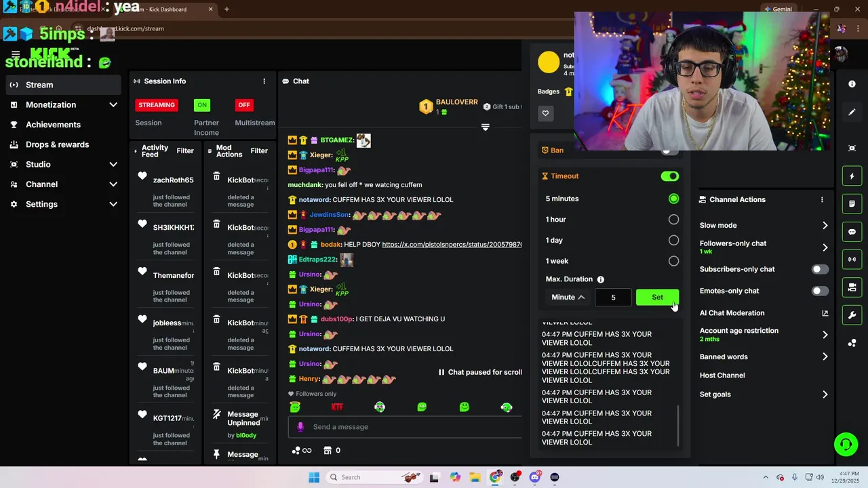Click the heart icon in user card
Viewport: 868px width, 488px height.
[x=545, y=113]
